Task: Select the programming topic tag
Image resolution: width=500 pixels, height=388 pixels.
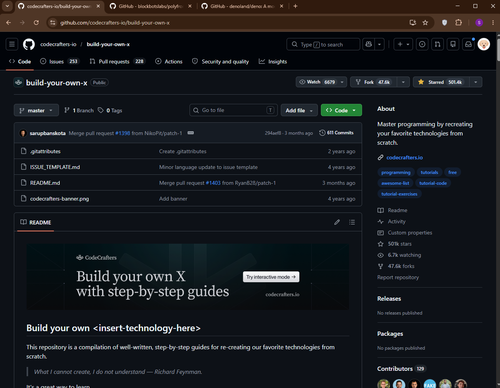Action: (396, 172)
